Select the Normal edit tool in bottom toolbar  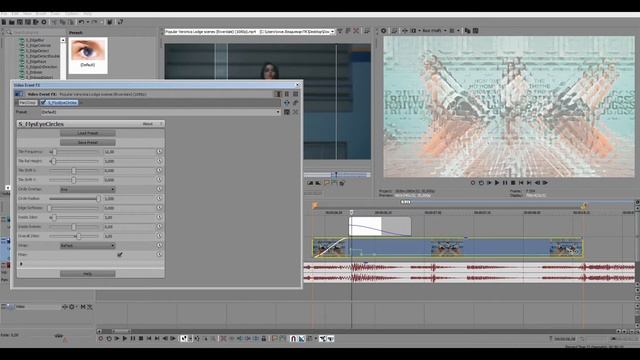tap(183, 339)
